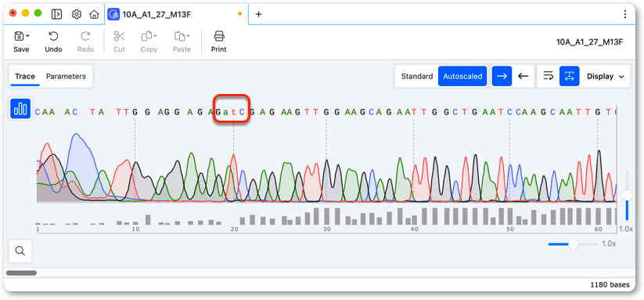The image size is (644, 300).
Task: Open the three-dot overflow menu
Action: point(624,14)
